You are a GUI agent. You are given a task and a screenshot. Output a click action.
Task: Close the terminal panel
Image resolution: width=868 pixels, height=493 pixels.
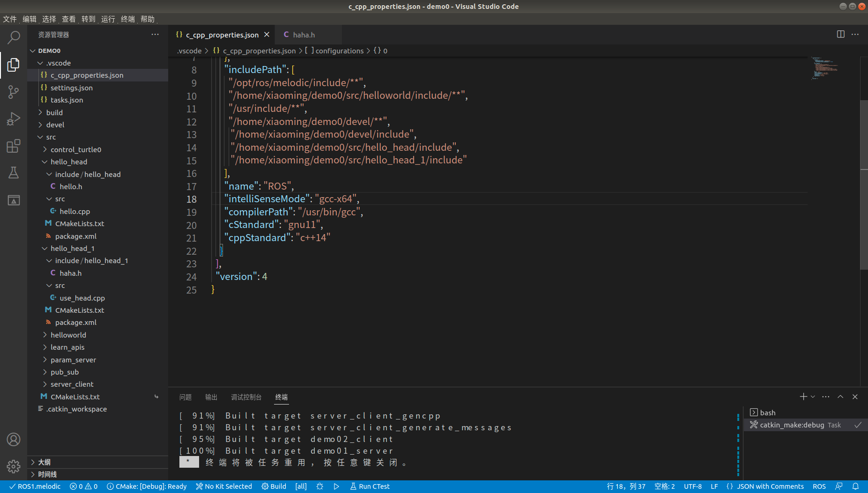(855, 397)
